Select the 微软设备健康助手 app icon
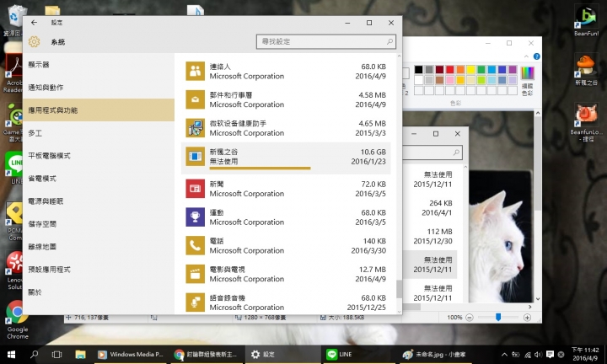 tap(195, 128)
